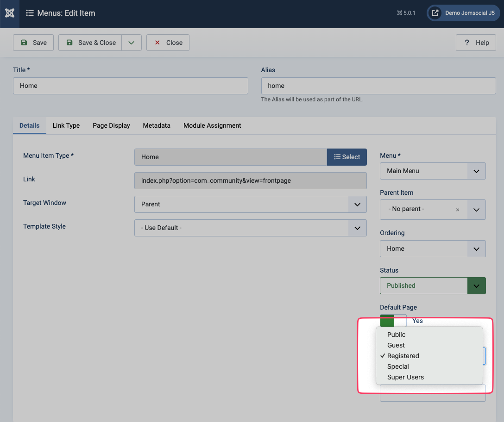Image resolution: width=504 pixels, height=422 pixels.
Task: Click the Joomla logo icon
Action: [10, 13]
